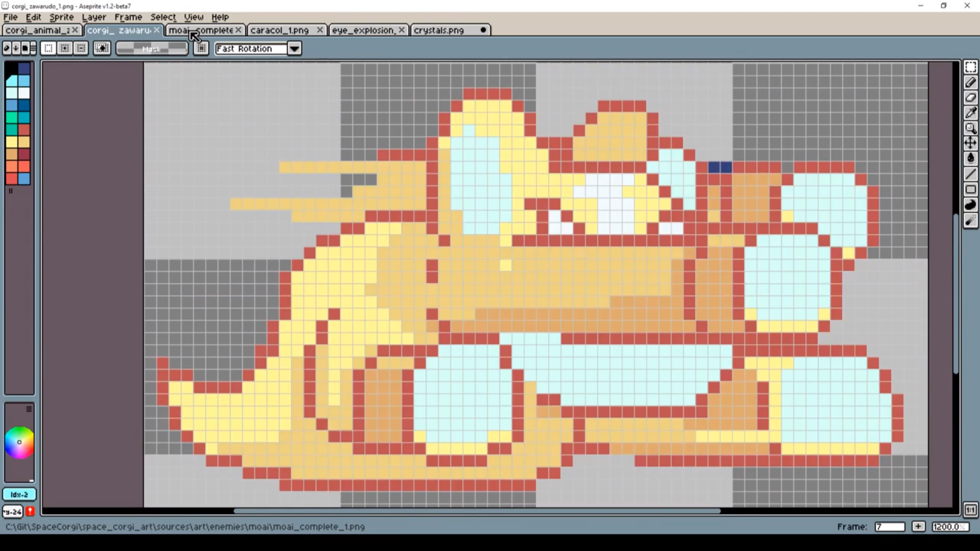Screen dimensions: 980x551
Task: Select the Blur/Jumble tool at toolbar bottom
Action: 970,220
